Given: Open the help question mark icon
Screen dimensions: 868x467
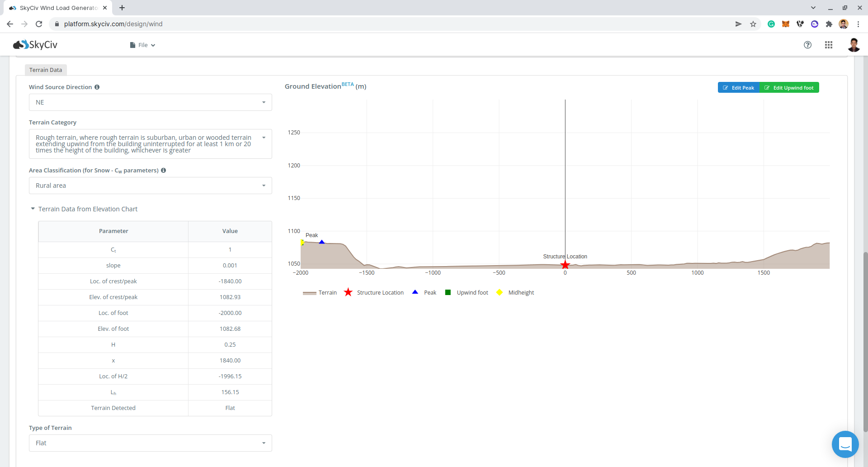Looking at the screenshot, I should pyautogui.click(x=807, y=45).
